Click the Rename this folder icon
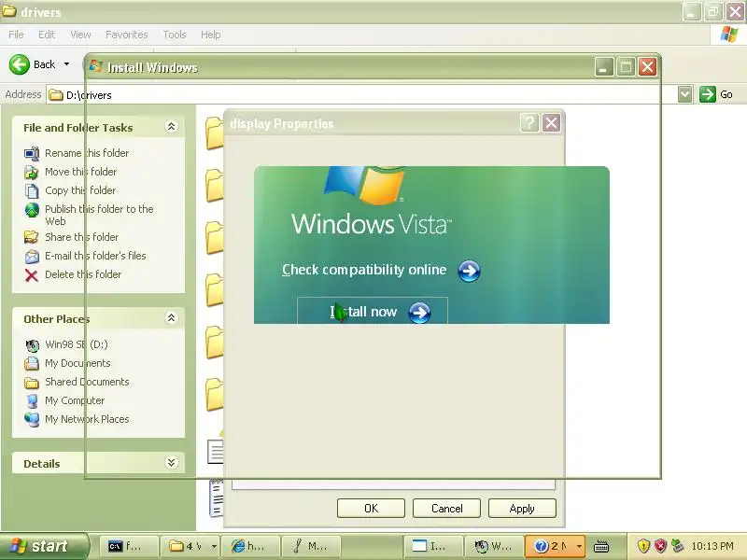Screen dimensions: 747x560 click(x=32, y=153)
